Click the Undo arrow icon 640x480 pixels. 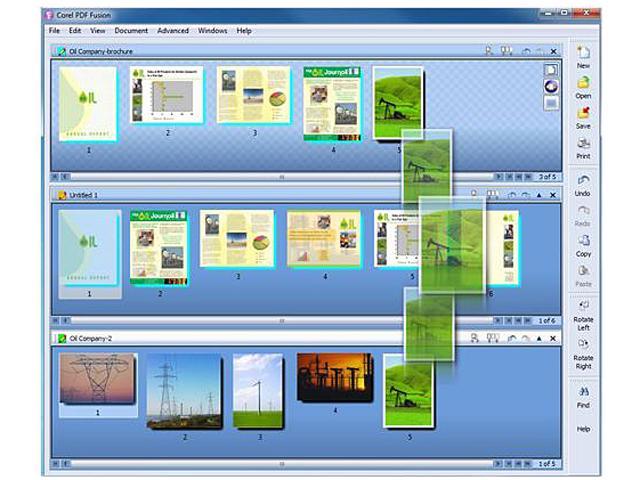pos(583,179)
